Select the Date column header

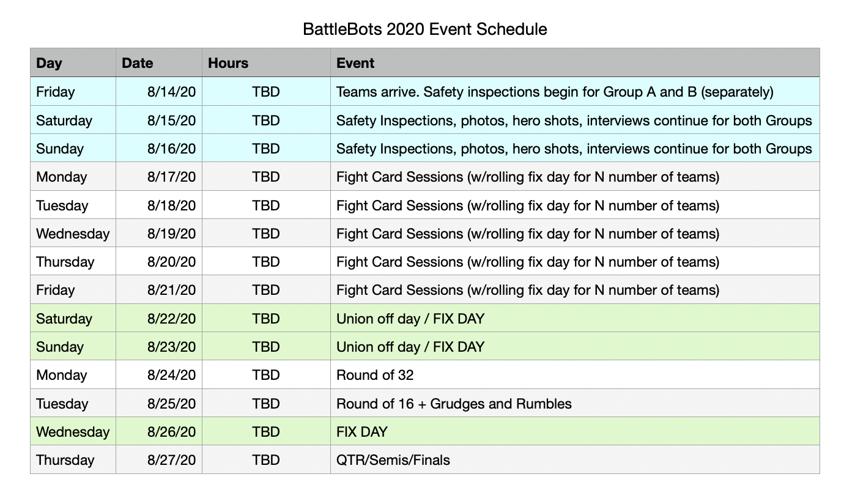pos(159,63)
